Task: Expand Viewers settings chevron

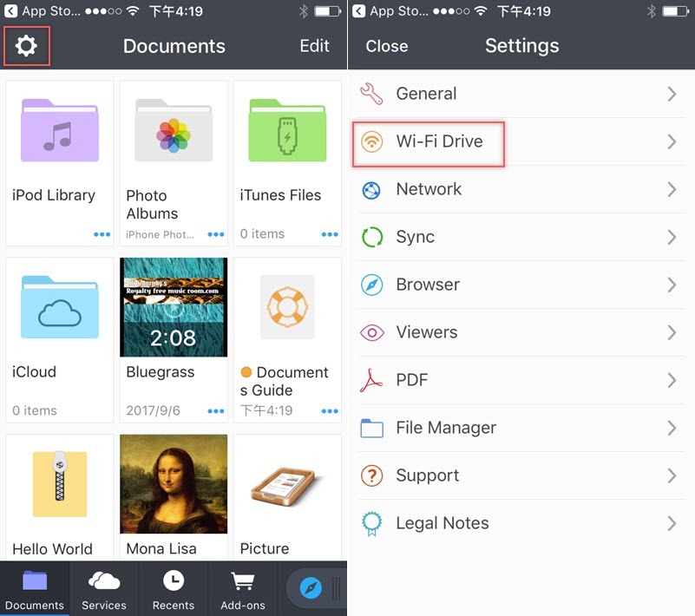Action: pos(672,332)
